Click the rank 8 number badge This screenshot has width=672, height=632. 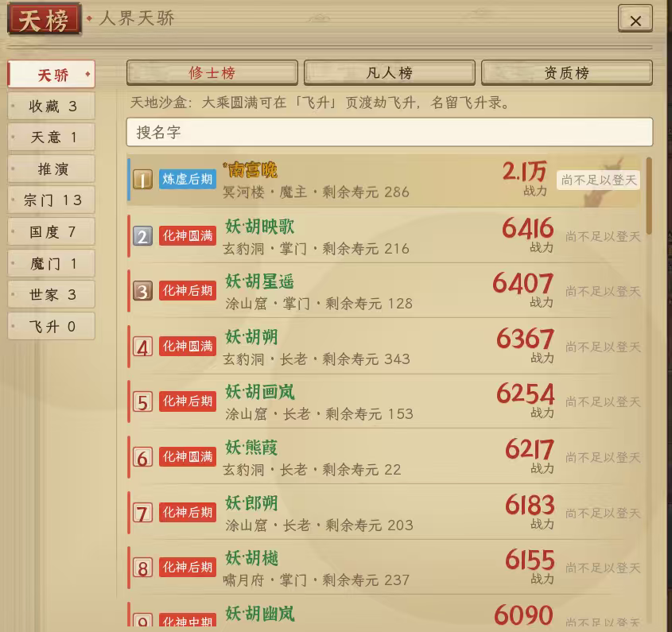click(142, 568)
